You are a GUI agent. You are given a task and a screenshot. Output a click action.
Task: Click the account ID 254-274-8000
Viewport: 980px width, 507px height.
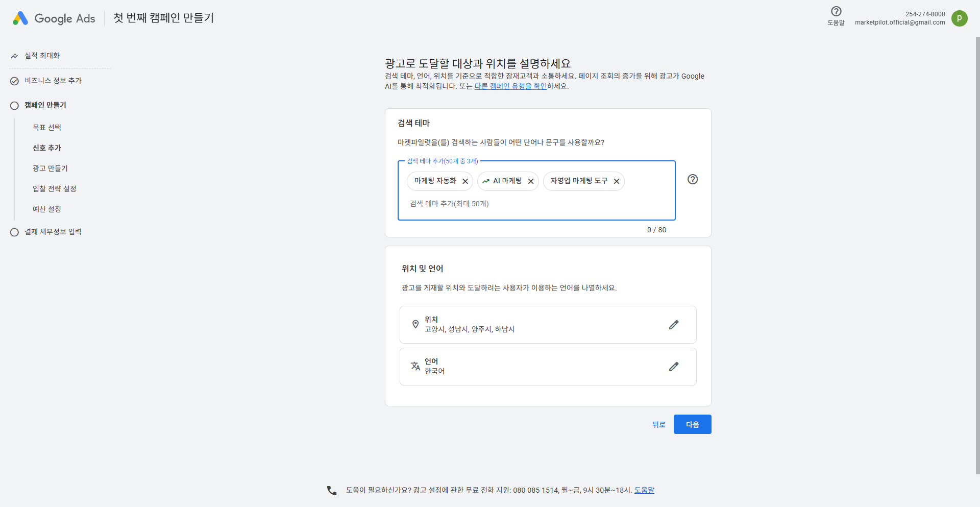coord(925,14)
